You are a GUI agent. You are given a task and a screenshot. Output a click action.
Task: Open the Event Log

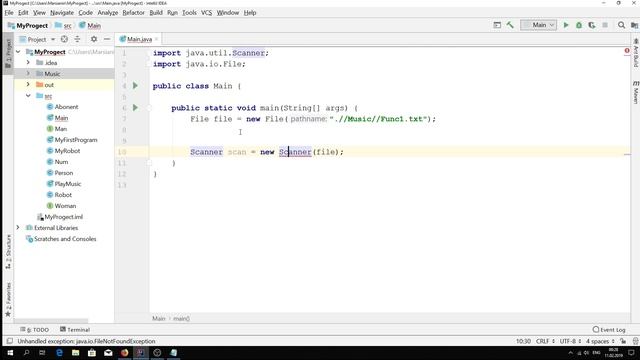609,329
